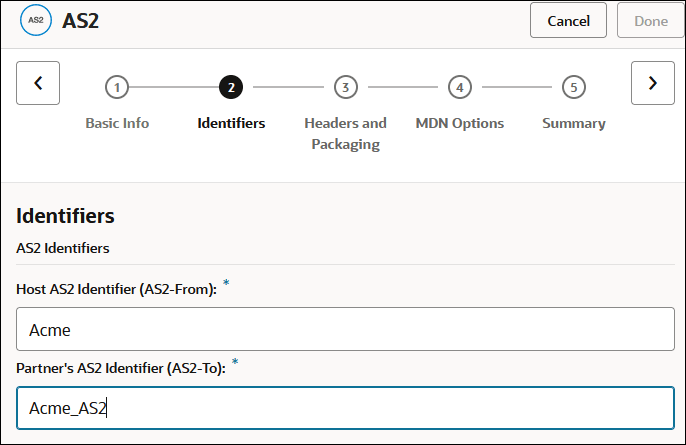
Task: Go to the Summary step label
Action: 573,123
